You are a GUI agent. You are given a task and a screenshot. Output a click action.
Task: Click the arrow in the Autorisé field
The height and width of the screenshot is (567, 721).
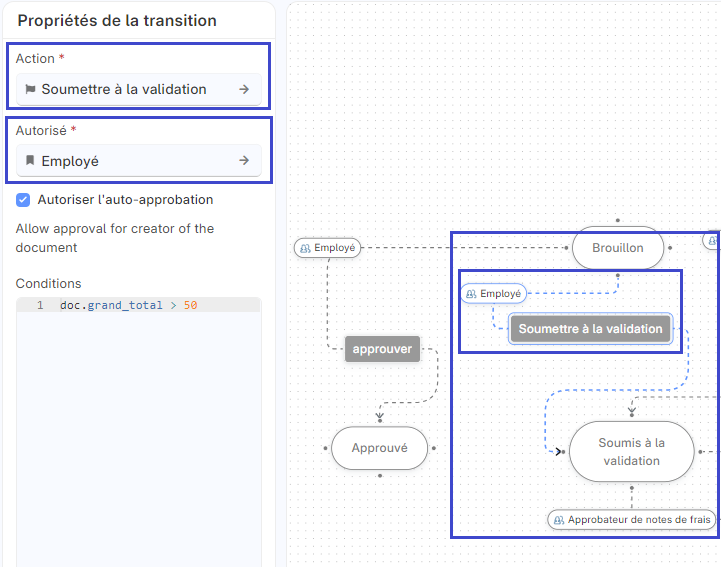click(244, 160)
